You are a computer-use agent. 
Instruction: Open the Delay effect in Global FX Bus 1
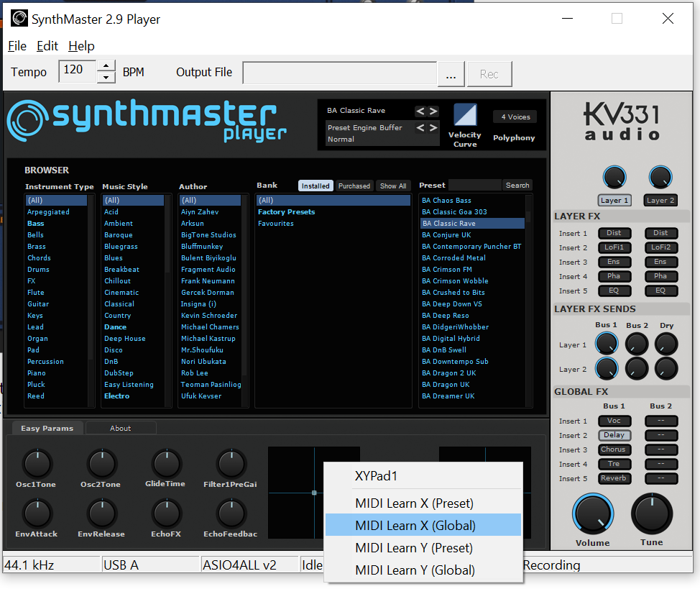[614, 435]
